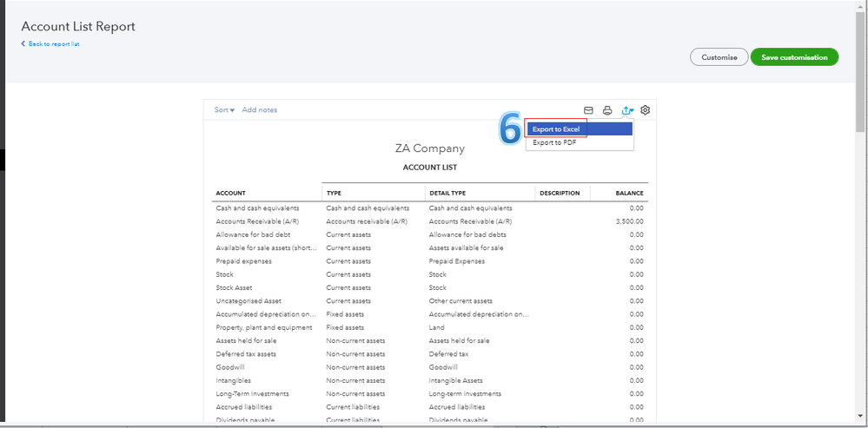868x428 pixels.
Task: Click the BALANCE column header
Action: click(x=629, y=193)
